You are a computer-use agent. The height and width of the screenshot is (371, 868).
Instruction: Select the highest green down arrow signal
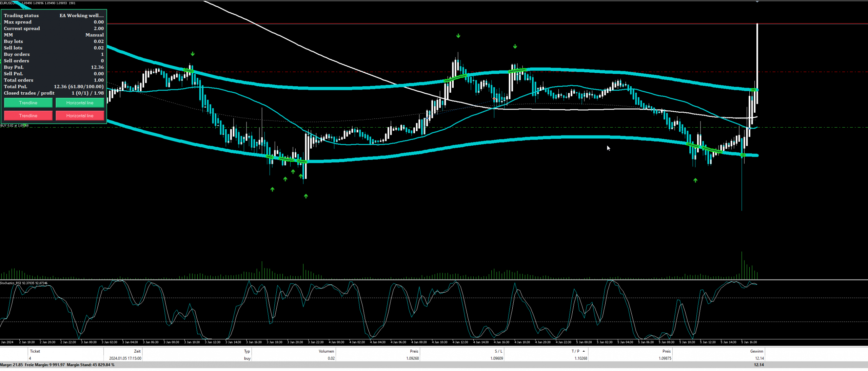(458, 36)
